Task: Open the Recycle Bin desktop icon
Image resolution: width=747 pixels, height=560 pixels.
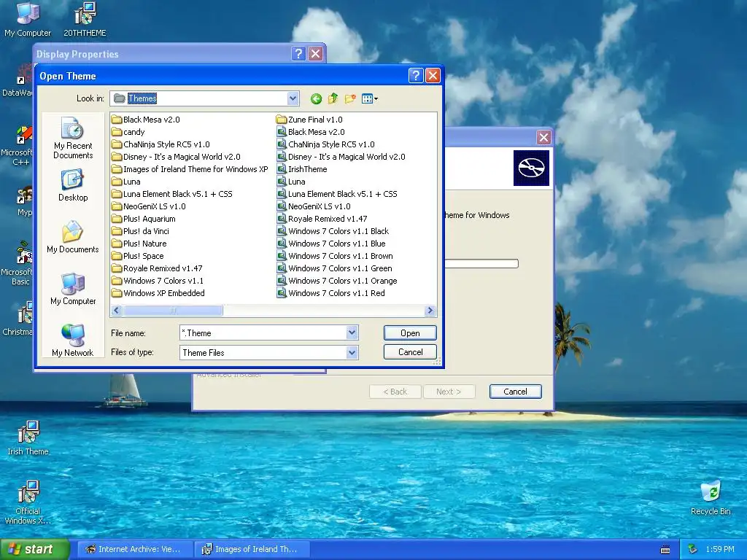Action: [711, 498]
